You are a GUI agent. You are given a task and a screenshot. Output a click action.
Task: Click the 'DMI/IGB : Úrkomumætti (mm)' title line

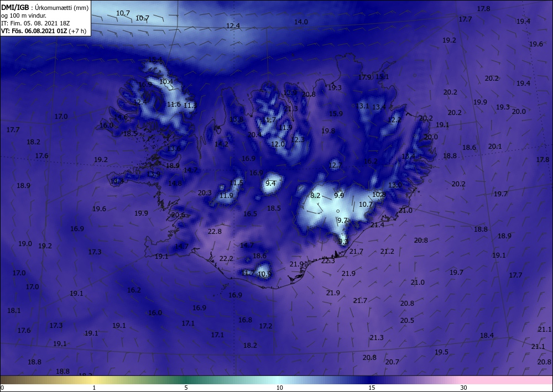tap(45, 7)
